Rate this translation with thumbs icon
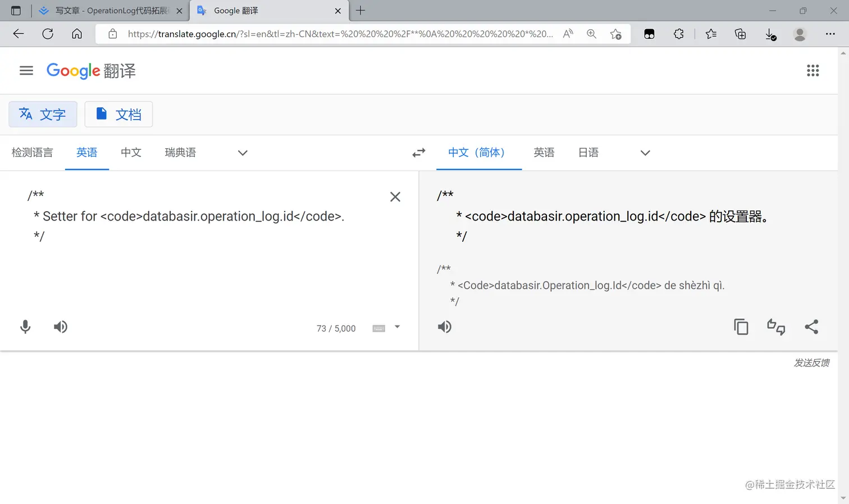 (776, 327)
